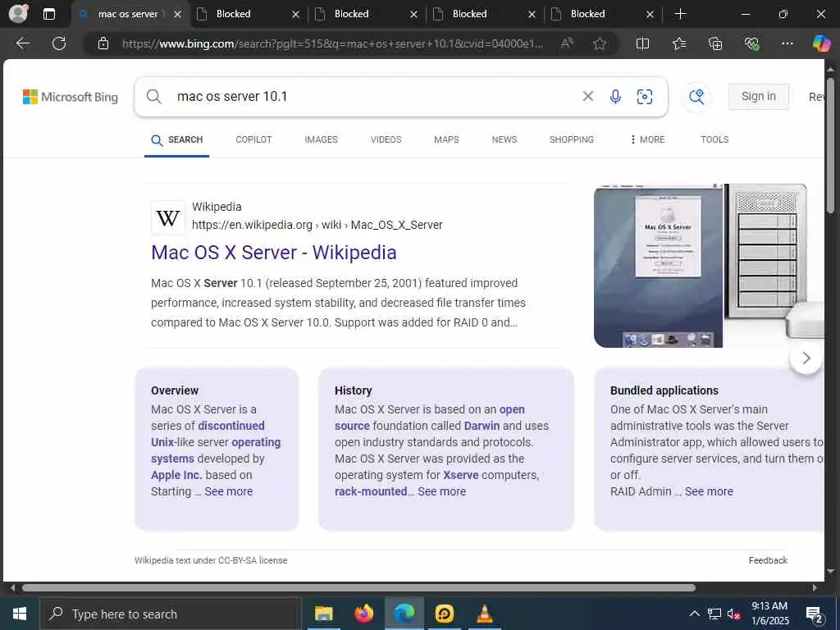The width and height of the screenshot is (840, 630).
Task: Open the Favorites list icon
Action: [678, 43]
